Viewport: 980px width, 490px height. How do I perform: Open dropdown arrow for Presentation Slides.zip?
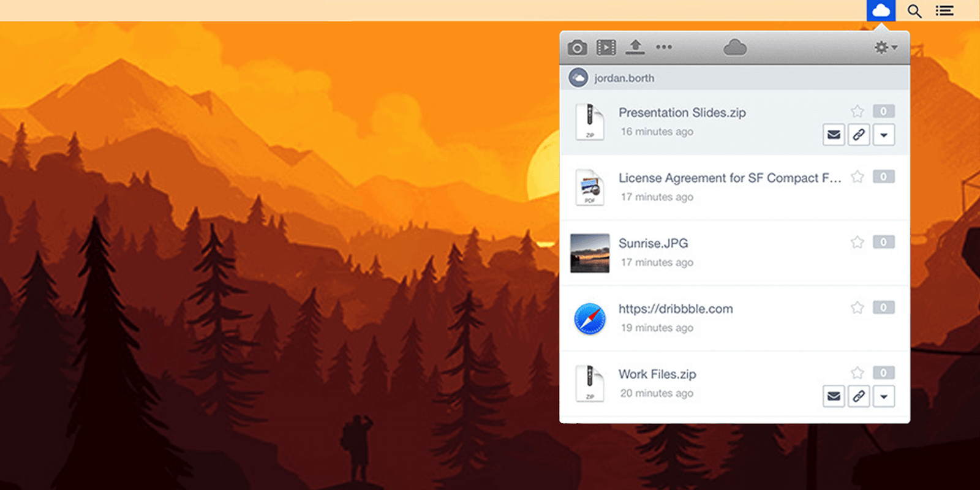coord(884,135)
